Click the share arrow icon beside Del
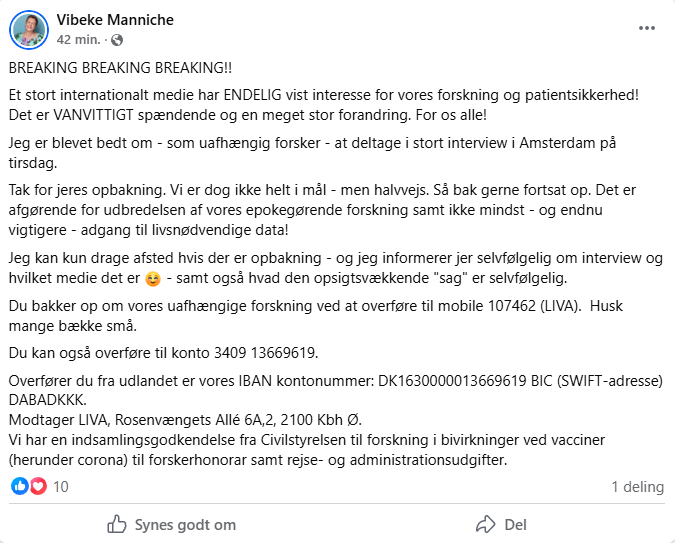The width and height of the screenshot is (675, 543). coord(486,524)
